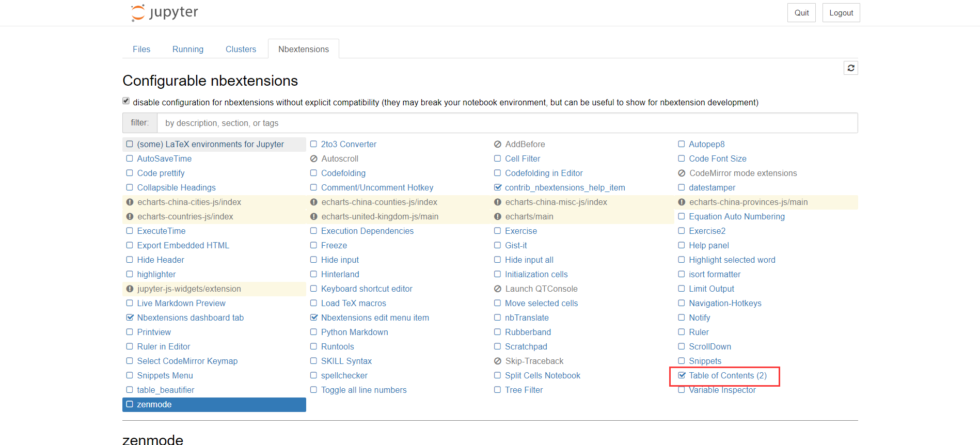
Task: Click disabled icon beside Skip-Traceback
Action: [x=498, y=361]
